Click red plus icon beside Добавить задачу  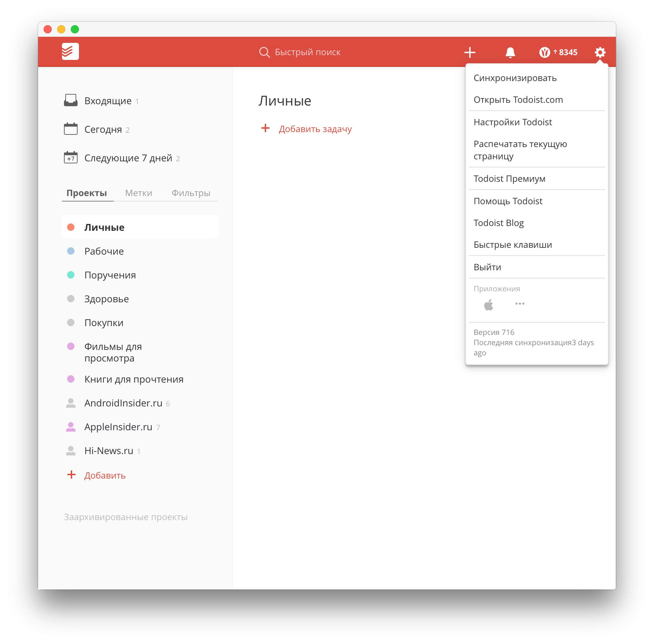pos(265,128)
